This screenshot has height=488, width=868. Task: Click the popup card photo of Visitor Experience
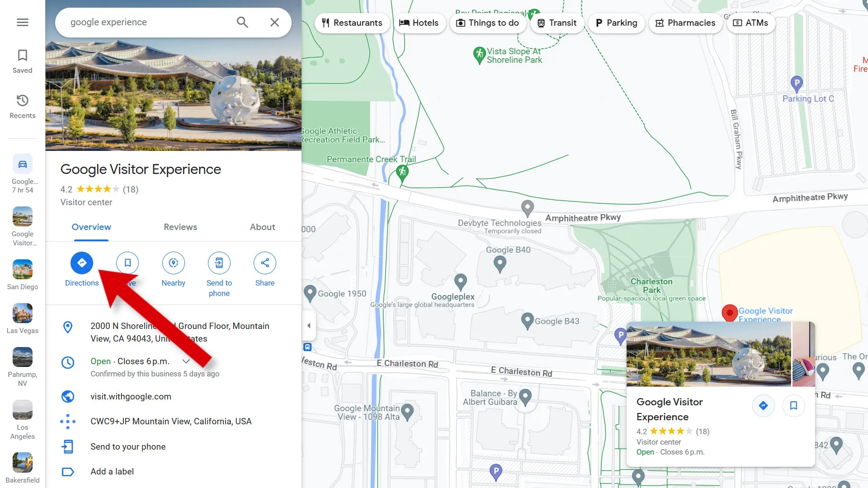[x=709, y=354]
